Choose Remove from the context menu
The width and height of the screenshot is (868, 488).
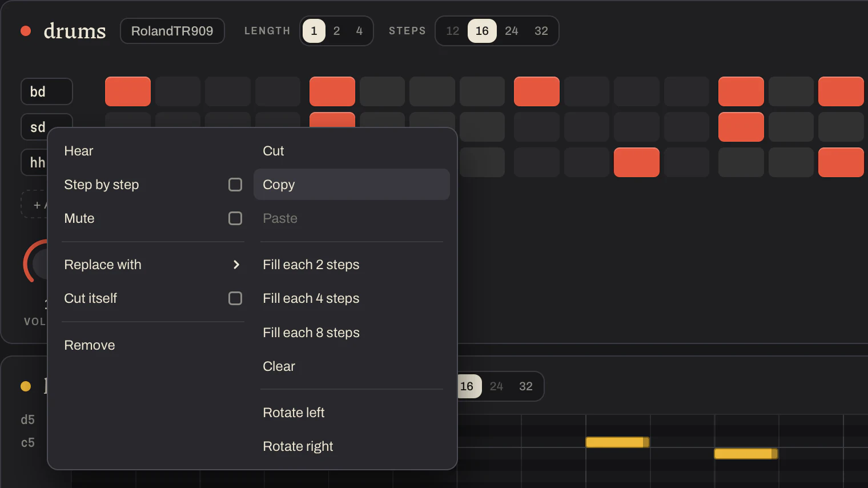pyautogui.click(x=90, y=345)
